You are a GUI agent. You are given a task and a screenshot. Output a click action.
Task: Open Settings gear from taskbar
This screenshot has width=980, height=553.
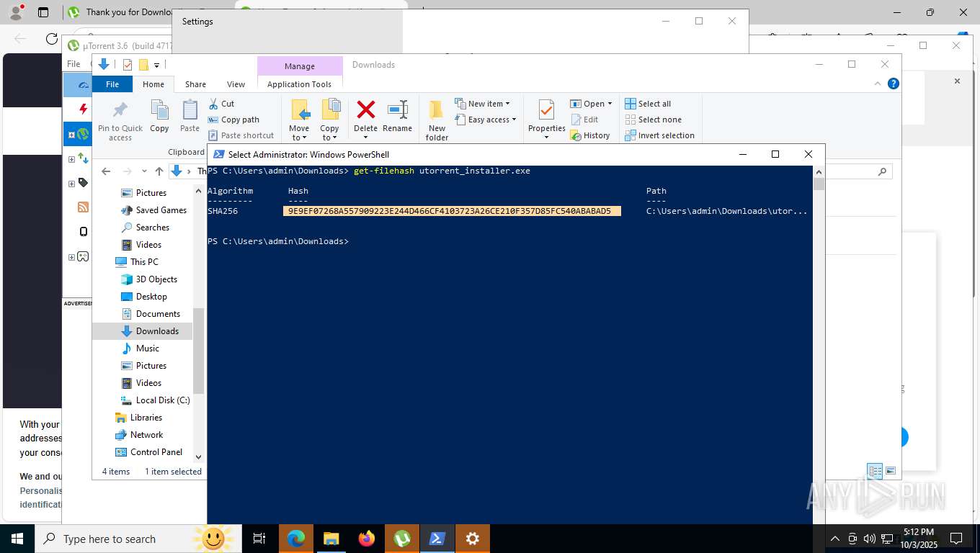click(473, 539)
